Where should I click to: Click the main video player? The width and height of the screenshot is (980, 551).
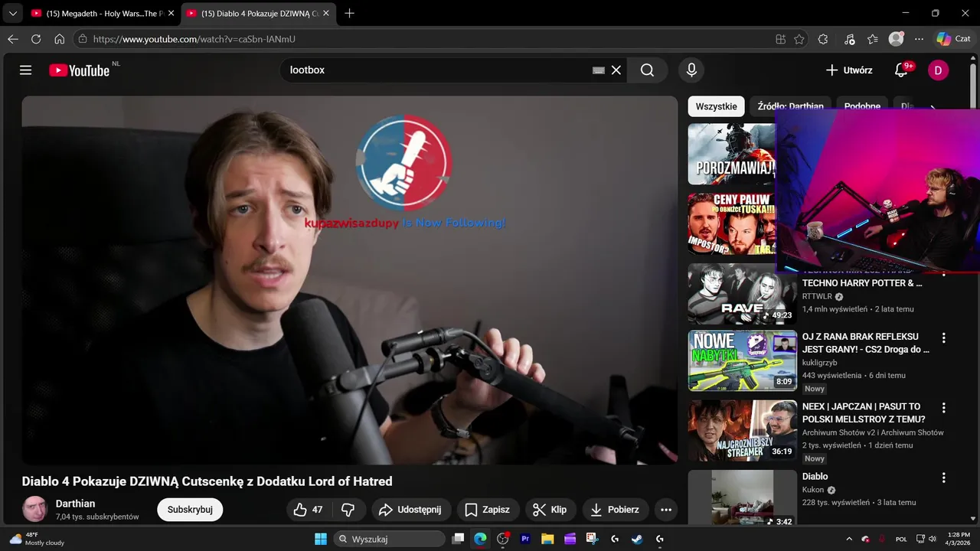(350, 280)
